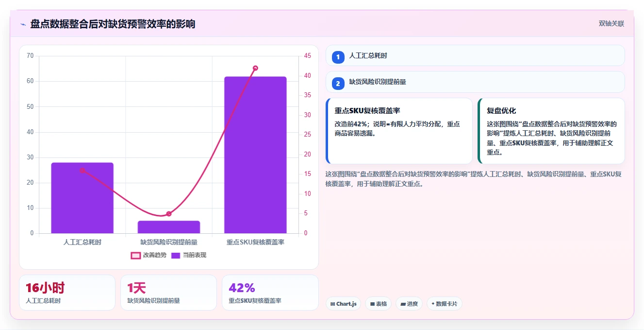Click the 进度 tag
Image resolution: width=644 pixels, height=330 pixels.
tap(409, 304)
